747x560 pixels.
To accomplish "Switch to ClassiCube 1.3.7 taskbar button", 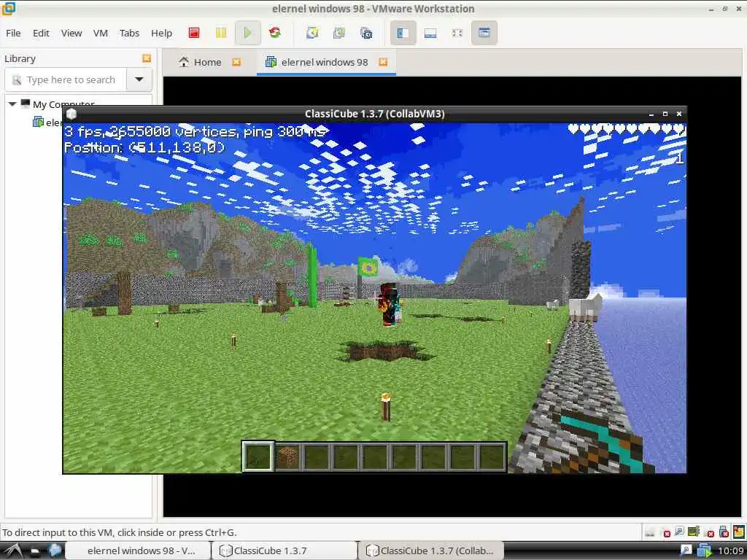I will coord(285,551).
